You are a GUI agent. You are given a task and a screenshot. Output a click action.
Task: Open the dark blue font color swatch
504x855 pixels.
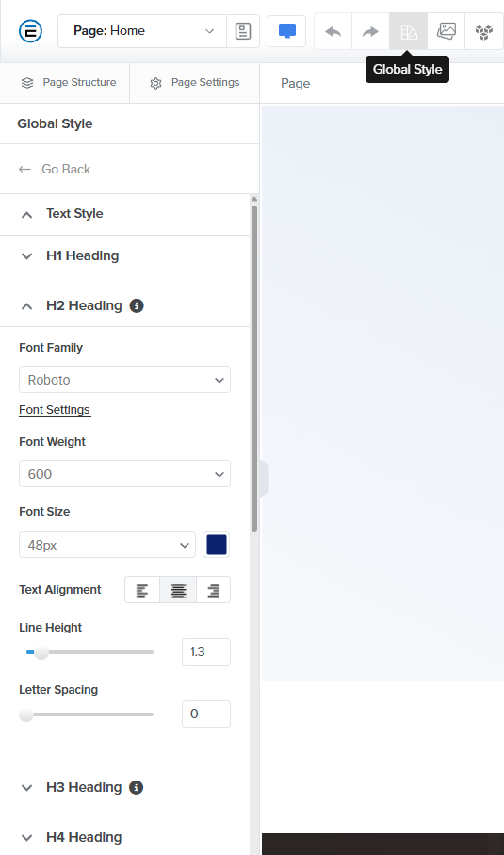pos(217,545)
